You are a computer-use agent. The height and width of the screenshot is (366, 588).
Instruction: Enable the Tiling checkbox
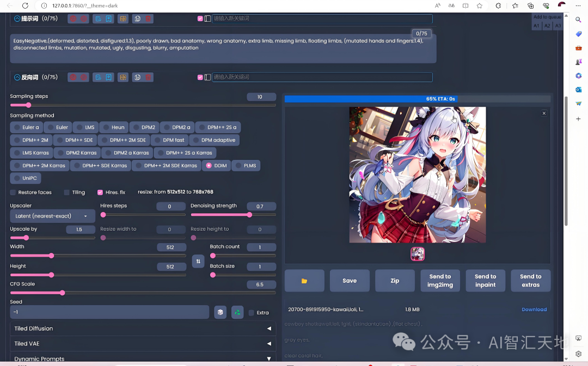[x=67, y=193]
